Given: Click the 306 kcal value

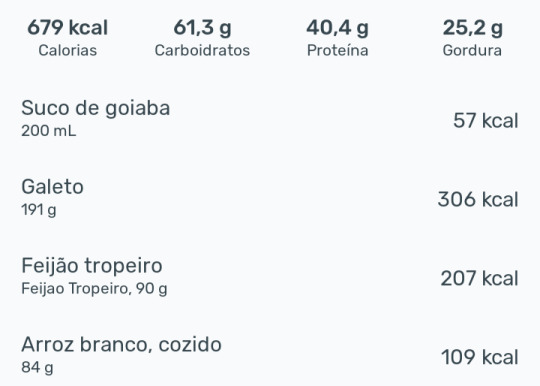Looking at the screenshot, I should click(x=478, y=200).
